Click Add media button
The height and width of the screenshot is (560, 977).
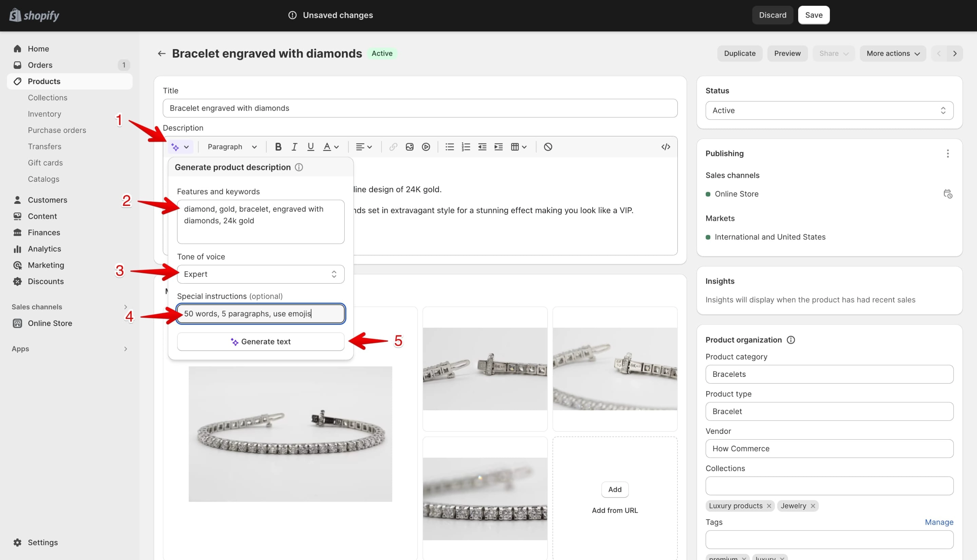[615, 489]
